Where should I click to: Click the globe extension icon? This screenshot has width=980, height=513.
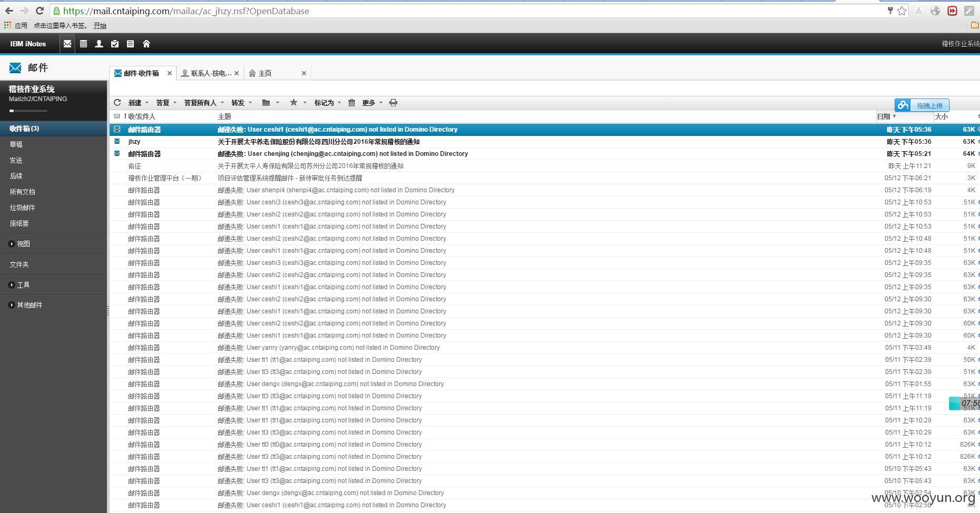(935, 11)
